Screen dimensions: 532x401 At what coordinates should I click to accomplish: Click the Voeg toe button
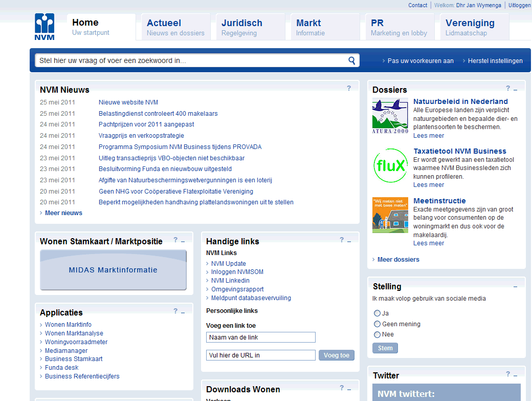336,355
